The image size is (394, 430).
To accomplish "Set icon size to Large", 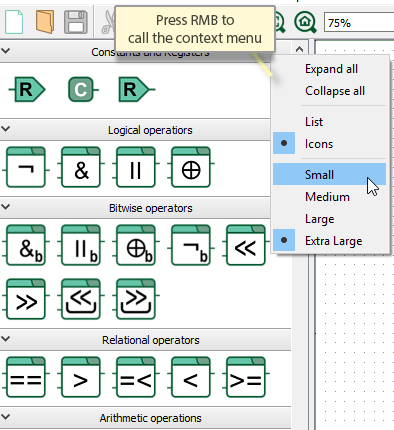I will [x=329, y=219].
